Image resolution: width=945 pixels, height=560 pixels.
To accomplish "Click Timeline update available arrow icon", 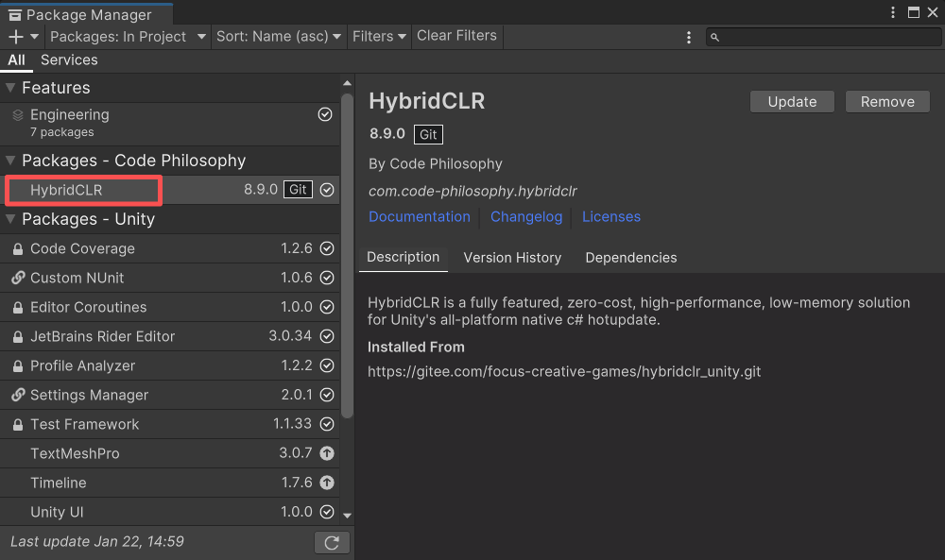I will coord(327,483).
